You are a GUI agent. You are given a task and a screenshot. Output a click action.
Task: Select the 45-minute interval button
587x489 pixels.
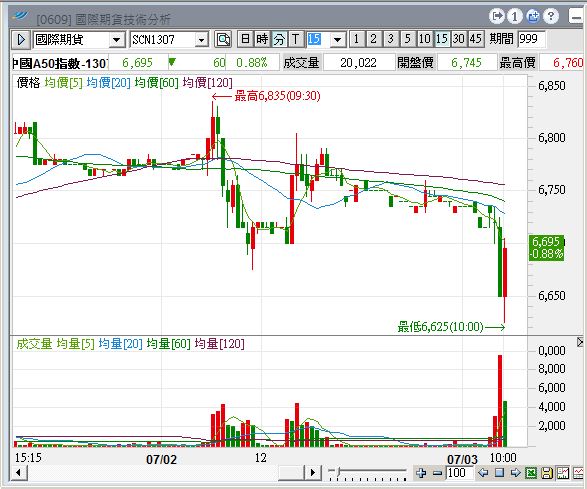point(475,39)
